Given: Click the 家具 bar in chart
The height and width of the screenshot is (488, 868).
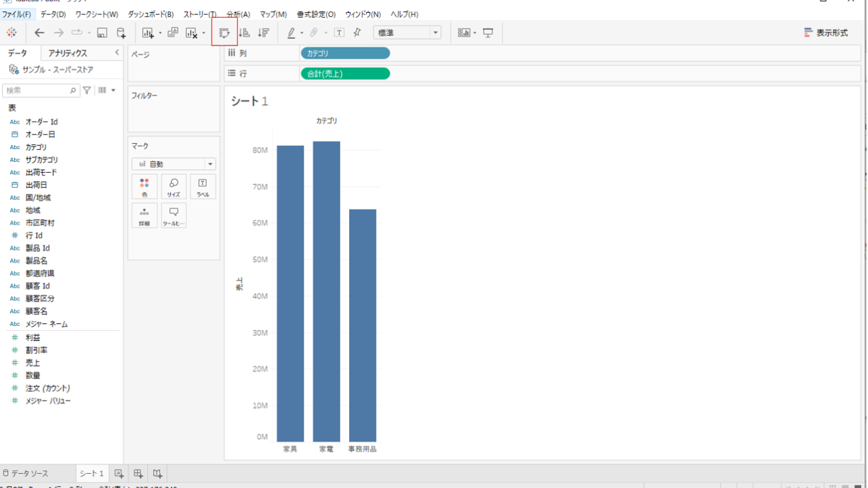Looking at the screenshot, I should click(290, 293).
